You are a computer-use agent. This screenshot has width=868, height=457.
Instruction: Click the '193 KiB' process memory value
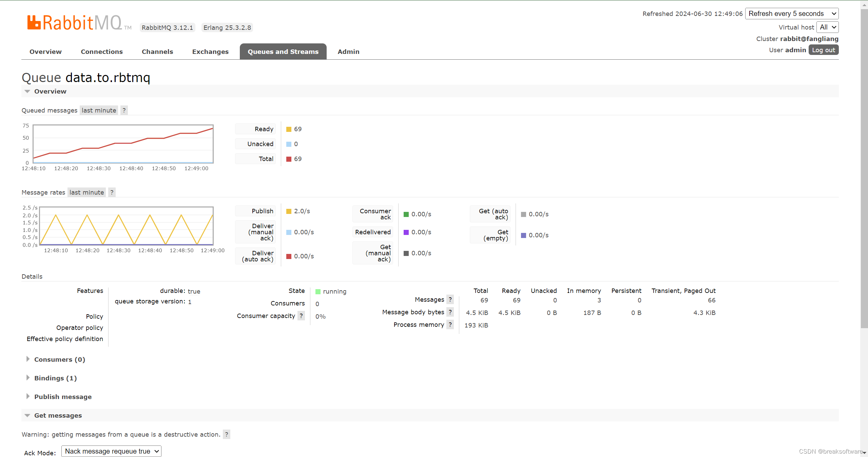pyautogui.click(x=476, y=325)
